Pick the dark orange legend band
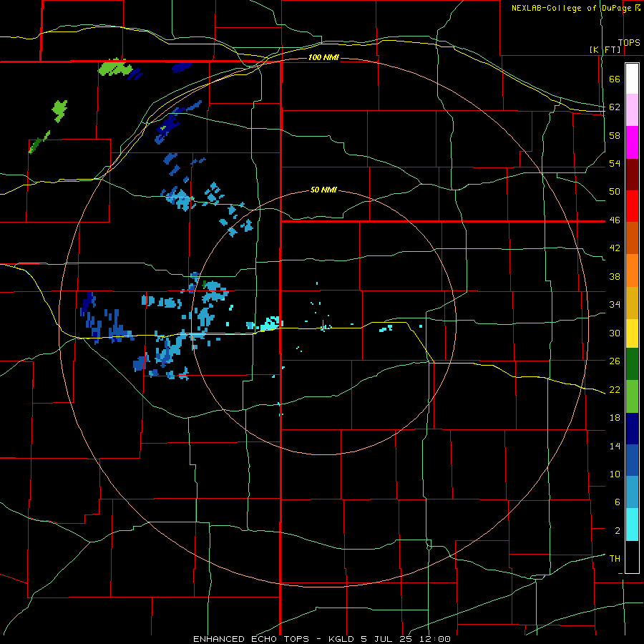 click(x=632, y=238)
